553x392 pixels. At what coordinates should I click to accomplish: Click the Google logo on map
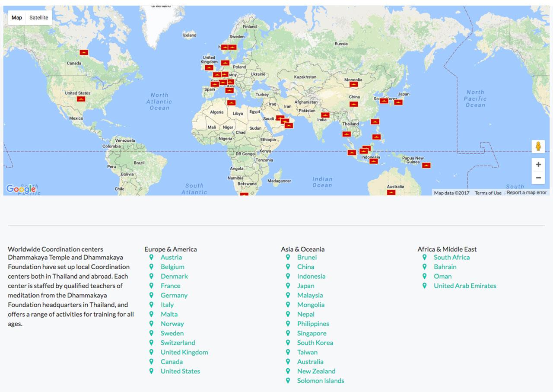click(x=21, y=189)
